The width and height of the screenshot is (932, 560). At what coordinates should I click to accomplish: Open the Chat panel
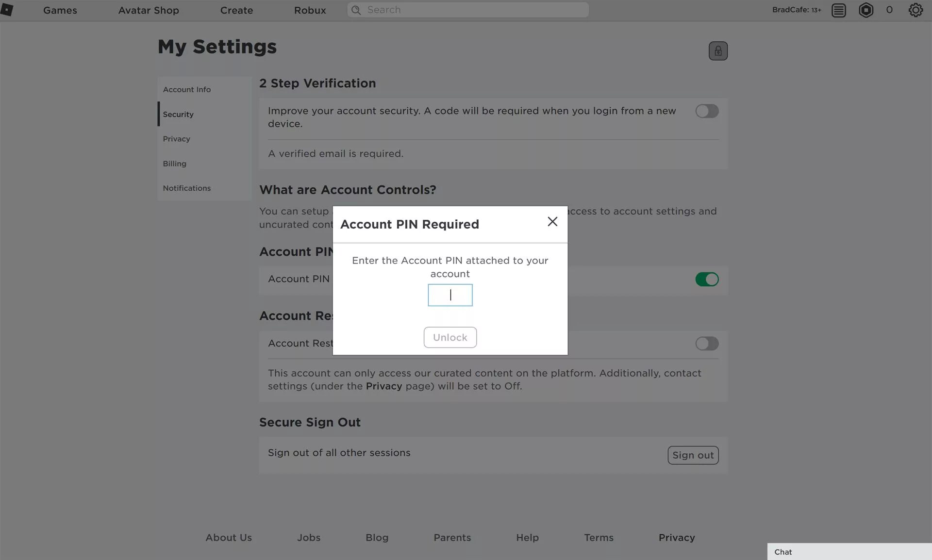(849, 552)
